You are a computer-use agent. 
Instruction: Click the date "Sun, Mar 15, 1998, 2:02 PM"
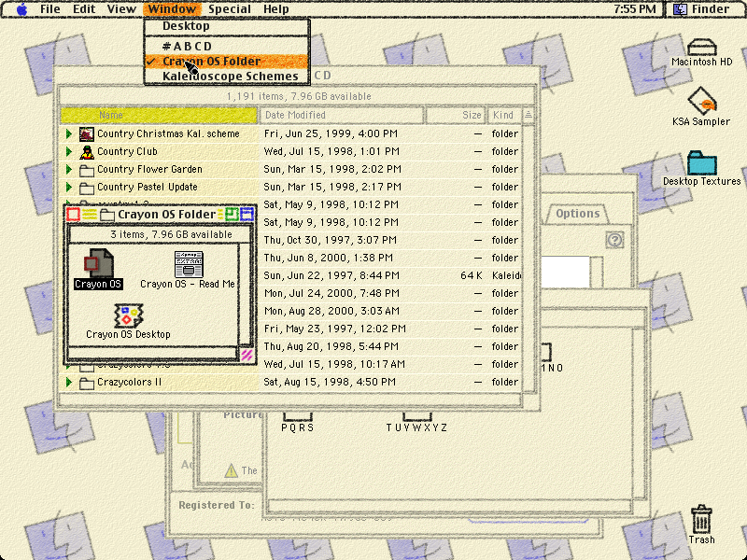[x=332, y=169]
